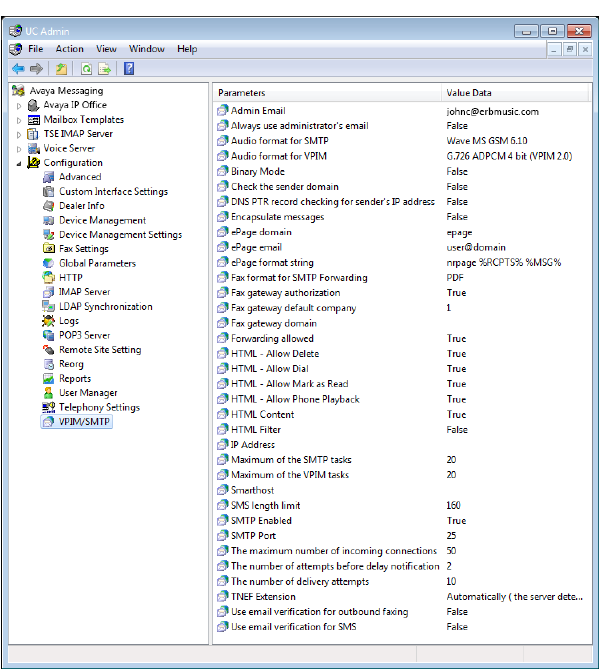Sort by the Parameters column header
This screenshot has height=669, width=599.
[x=327, y=93]
